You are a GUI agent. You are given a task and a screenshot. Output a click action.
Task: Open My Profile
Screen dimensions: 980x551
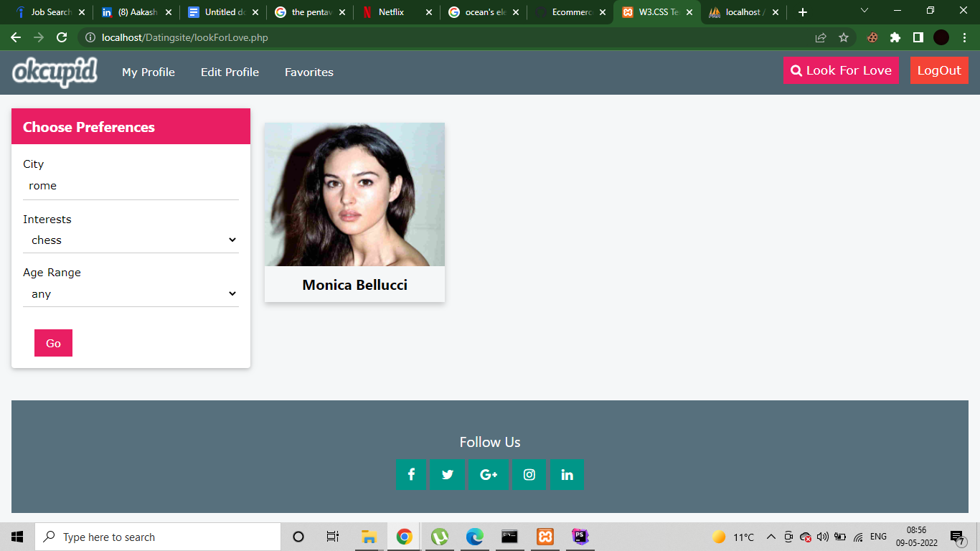[149, 72]
